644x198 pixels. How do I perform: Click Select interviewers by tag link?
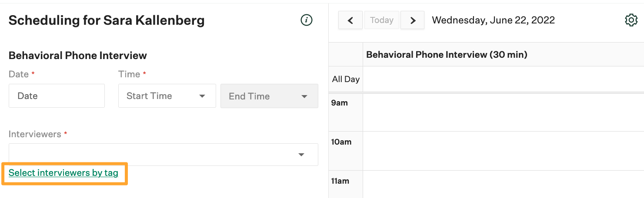click(63, 173)
